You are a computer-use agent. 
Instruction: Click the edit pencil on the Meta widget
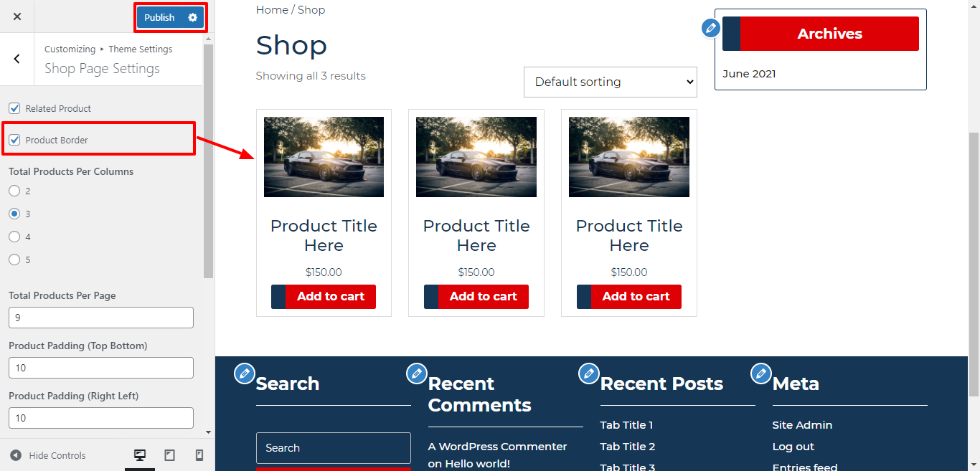[x=761, y=374]
